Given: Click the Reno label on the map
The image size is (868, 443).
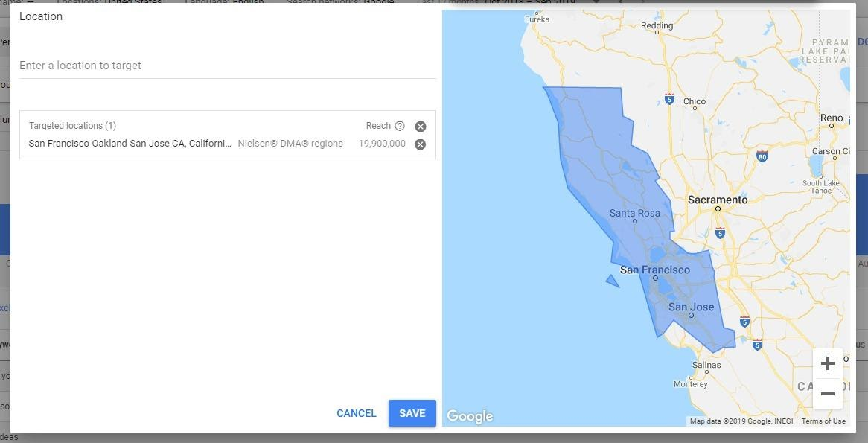Looking at the screenshot, I should 832,118.
